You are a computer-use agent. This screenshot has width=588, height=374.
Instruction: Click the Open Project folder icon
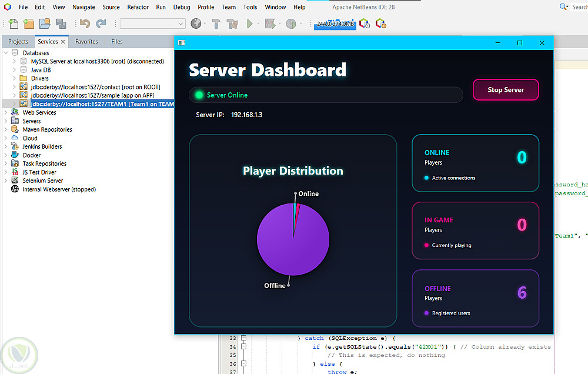(x=45, y=24)
